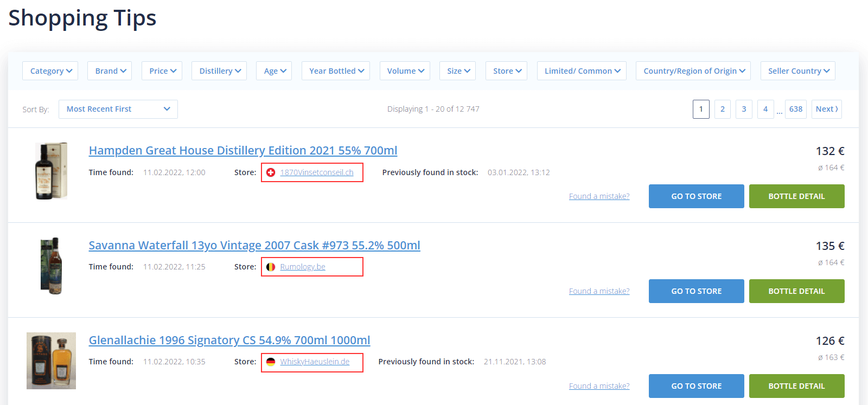Viewport: 868px width, 405px height.
Task: Visit the 1870Vinsetconseil.ch store link
Action: click(x=317, y=172)
